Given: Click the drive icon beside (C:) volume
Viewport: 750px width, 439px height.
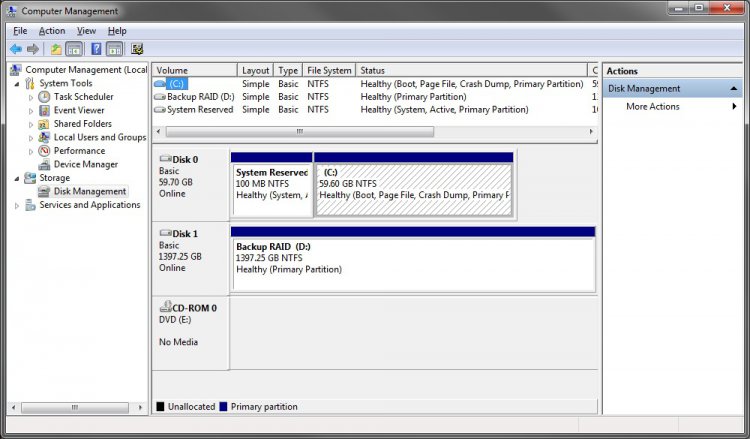Looking at the screenshot, I should point(160,84).
